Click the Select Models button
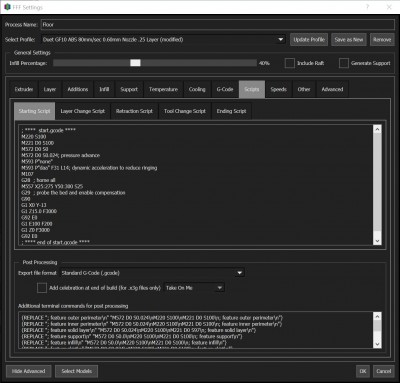The image size is (400, 383). click(76, 371)
